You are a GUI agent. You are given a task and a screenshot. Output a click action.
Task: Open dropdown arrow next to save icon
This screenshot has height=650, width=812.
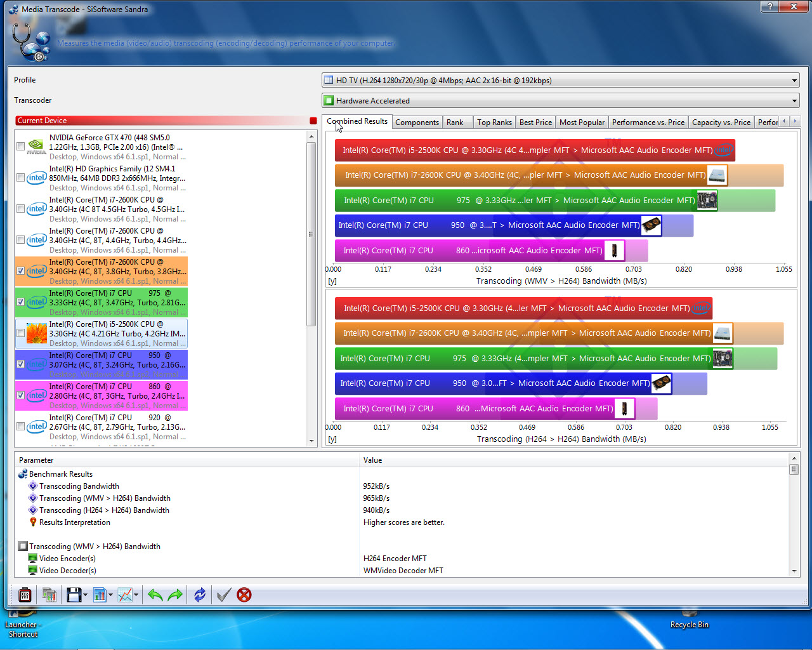point(85,595)
